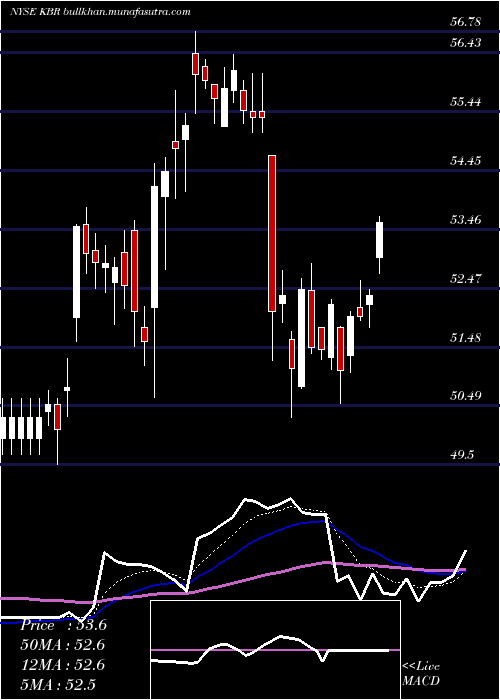Click the <<Live MACD label
The height and width of the screenshot is (700, 500).
[x=421, y=674]
